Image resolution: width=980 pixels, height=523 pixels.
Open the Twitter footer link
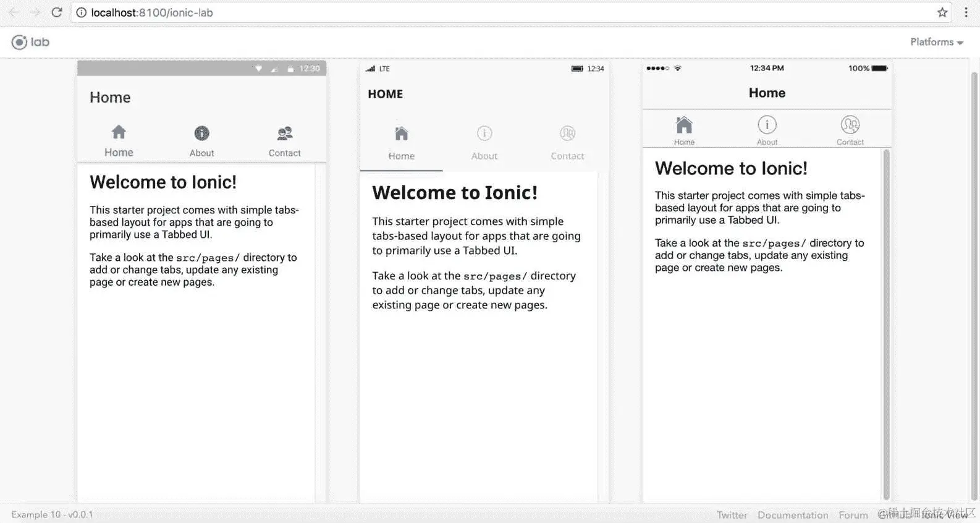pyautogui.click(x=732, y=515)
